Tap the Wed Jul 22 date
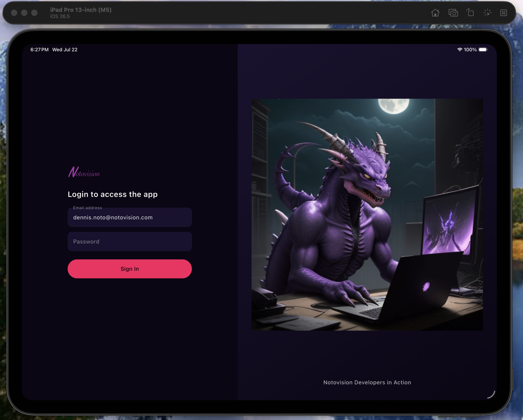The width and height of the screenshot is (523, 420). (65, 50)
